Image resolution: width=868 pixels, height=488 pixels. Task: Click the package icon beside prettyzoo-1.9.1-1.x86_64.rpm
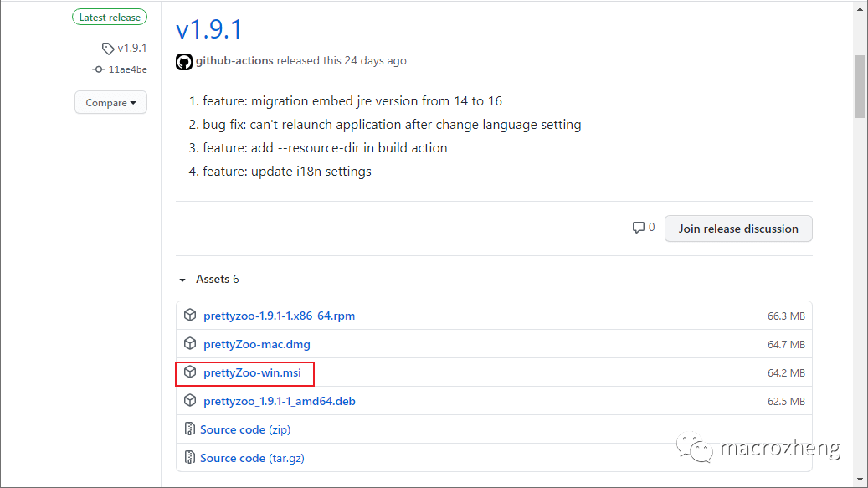coord(190,316)
